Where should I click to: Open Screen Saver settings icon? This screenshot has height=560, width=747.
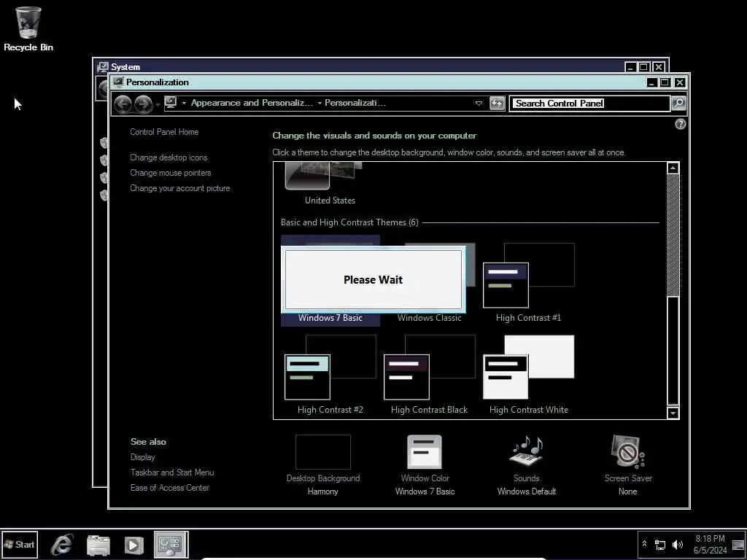point(628,451)
